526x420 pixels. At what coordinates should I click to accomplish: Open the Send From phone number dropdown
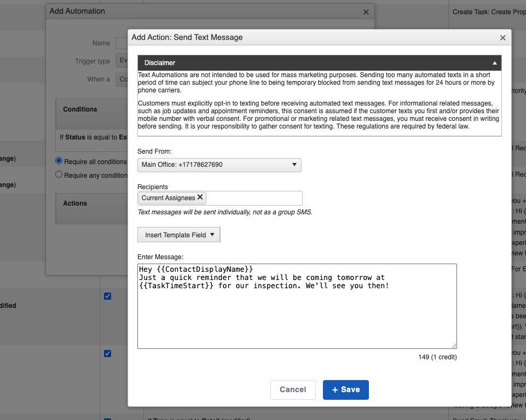point(219,165)
